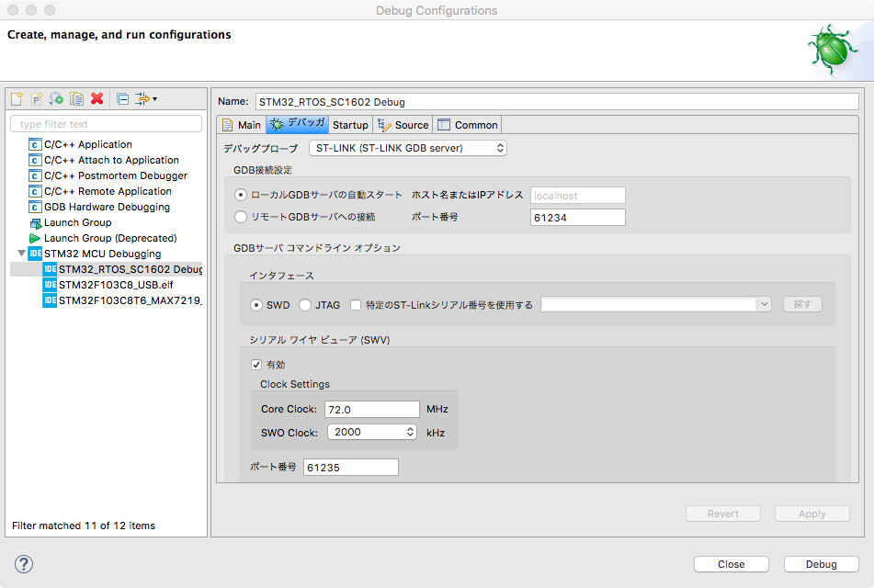
Task: Click the Revert button
Action: (723, 514)
